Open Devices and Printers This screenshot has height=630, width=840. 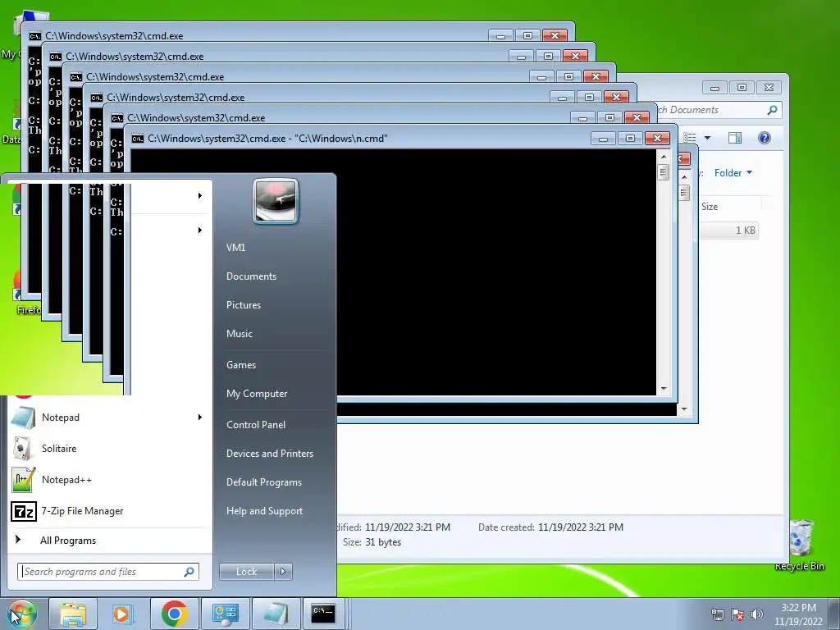[269, 454]
